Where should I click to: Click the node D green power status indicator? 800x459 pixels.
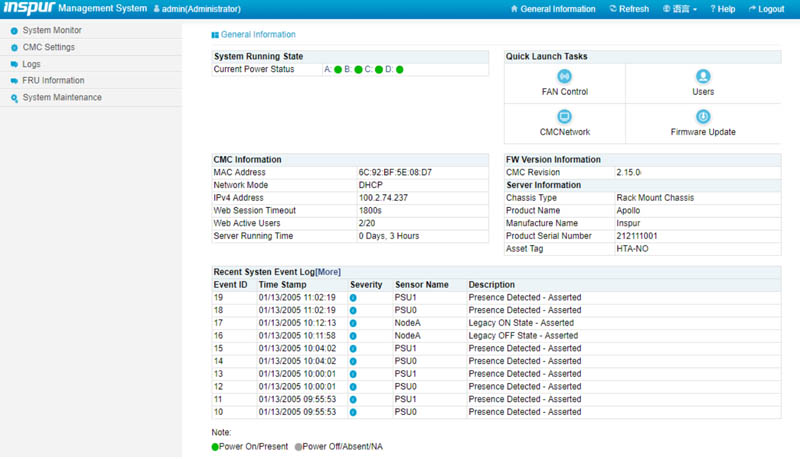[x=399, y=70]
